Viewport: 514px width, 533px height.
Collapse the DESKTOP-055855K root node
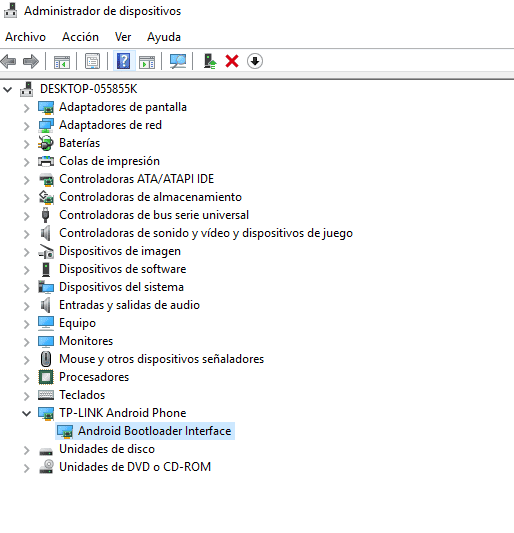pyautogui.click(x=7, y=90)
